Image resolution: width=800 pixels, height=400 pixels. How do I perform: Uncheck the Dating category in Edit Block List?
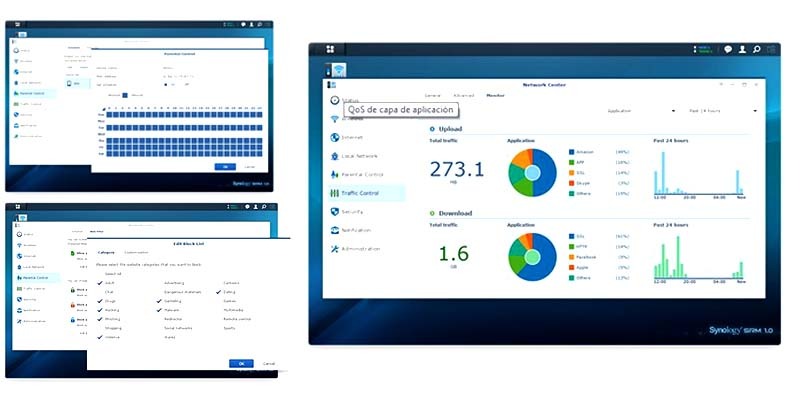tap(218, 292)
